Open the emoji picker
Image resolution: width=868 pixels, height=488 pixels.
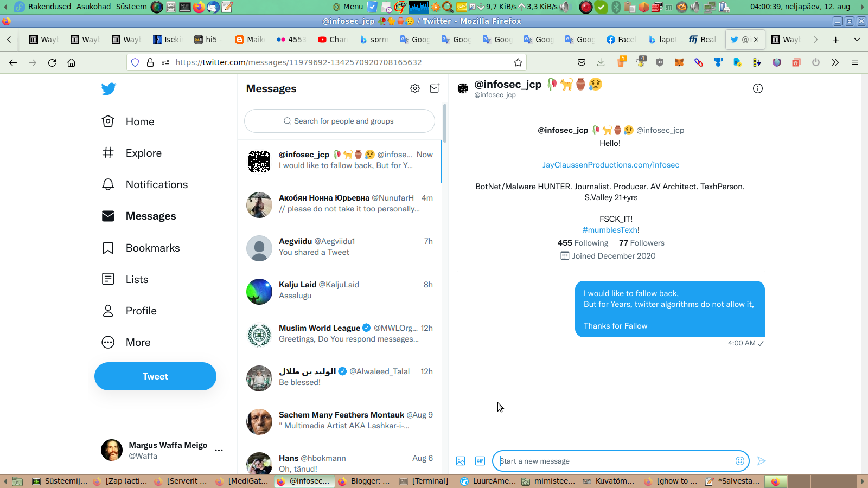point(740,461)
